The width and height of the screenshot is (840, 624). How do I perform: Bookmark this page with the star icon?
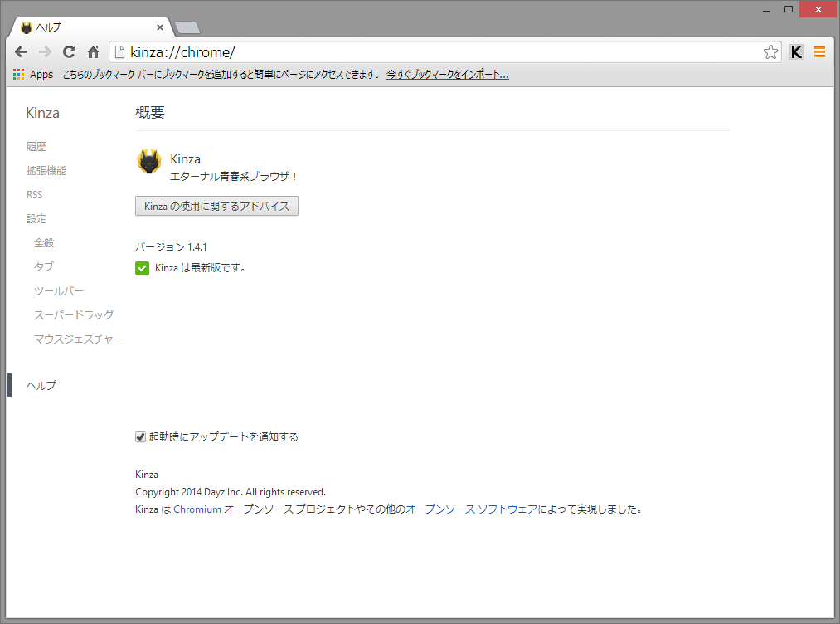click(770, 51)
